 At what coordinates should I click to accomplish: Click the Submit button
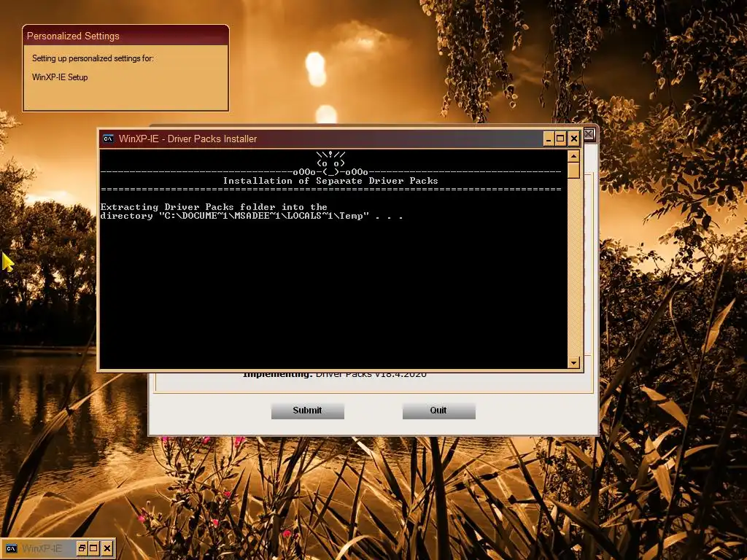[307, 411]
